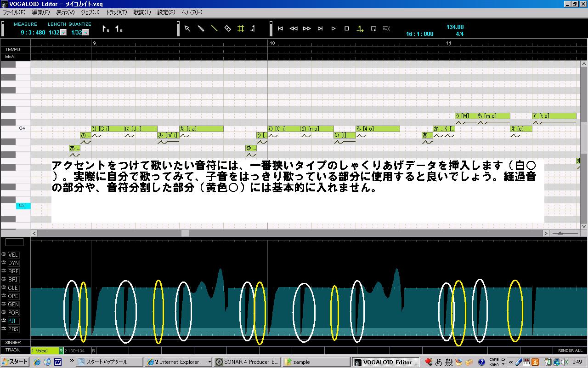The image size is (588, 368).
Task: Select the arrow pointer tool
Action: coord(187,29)
